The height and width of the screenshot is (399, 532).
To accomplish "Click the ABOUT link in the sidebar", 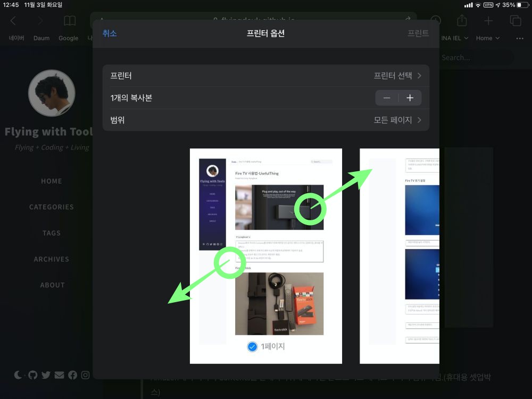I will coord(52,285).
